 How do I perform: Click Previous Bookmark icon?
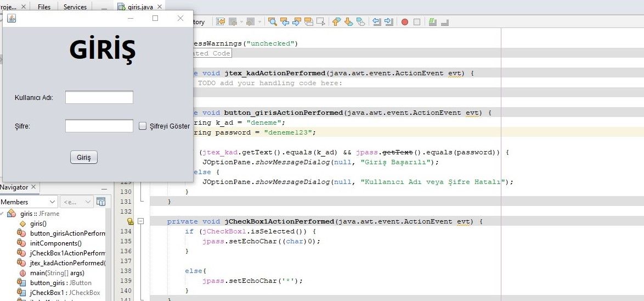point(336,22)
